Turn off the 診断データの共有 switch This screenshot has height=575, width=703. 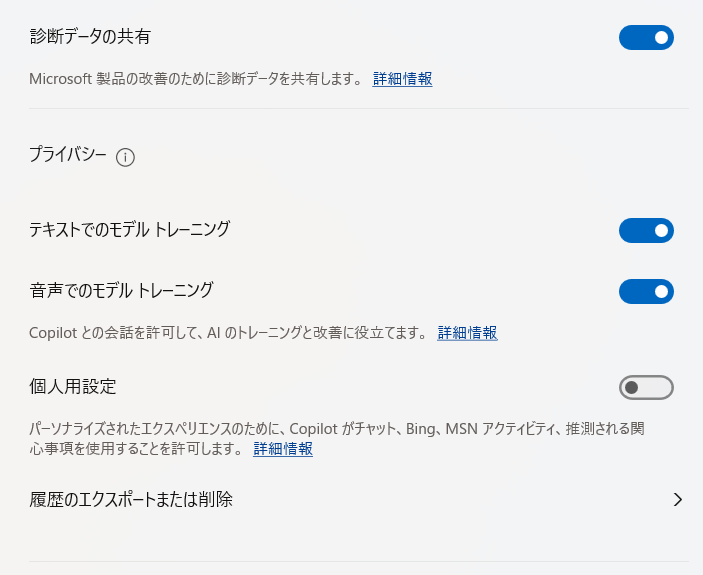coord(646,38)
